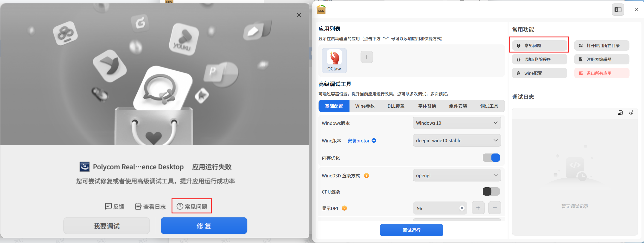Click the 调试运行 button
Image resolution: width=644 pixels, height=243 pixels.
(x=411, y=230)
